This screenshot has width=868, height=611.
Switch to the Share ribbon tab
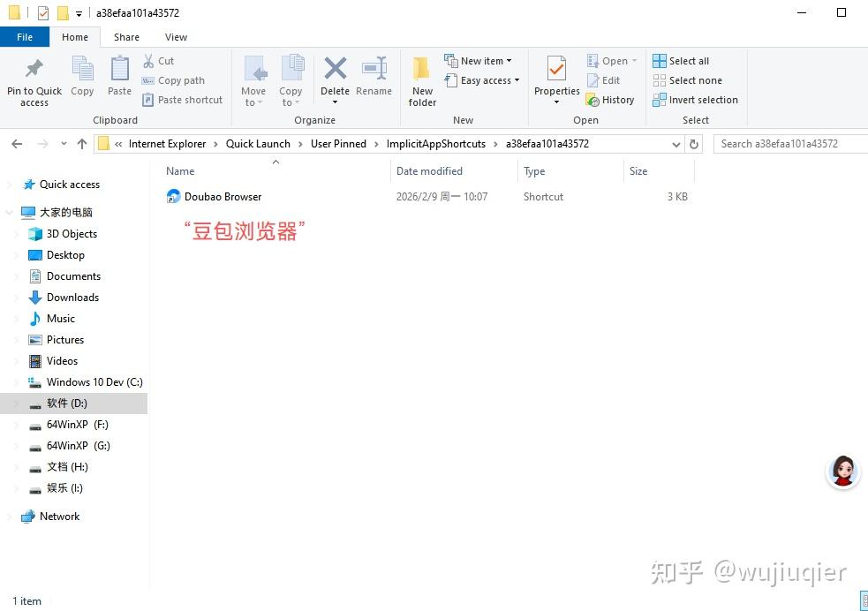click(127, 37)
